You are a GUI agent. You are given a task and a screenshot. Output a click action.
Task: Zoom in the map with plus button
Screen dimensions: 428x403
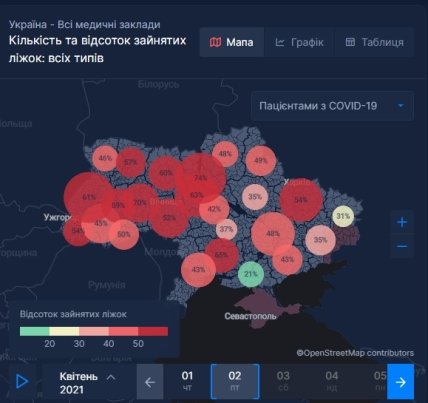402,222
